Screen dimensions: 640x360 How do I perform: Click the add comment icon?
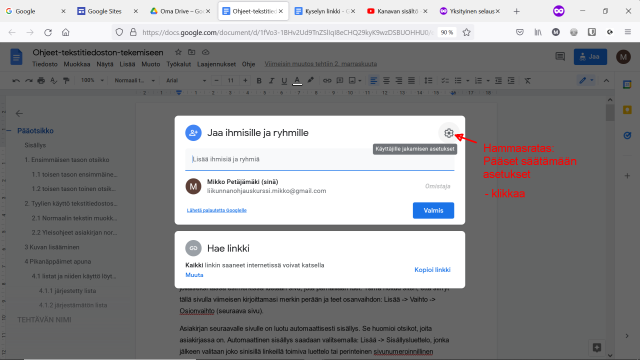[340, 81]
